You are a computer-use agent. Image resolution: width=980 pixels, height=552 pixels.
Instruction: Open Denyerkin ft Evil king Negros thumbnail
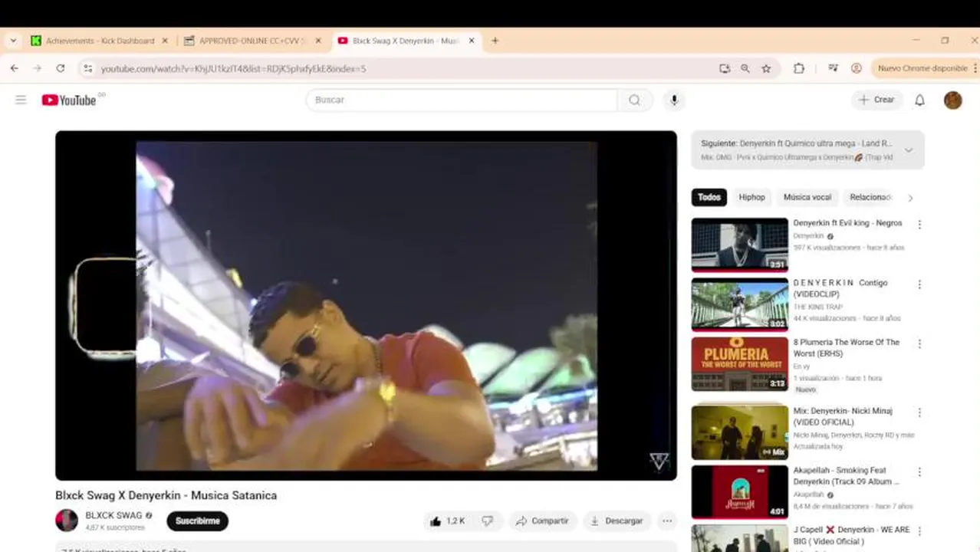pyautogui.click(x=740, y=245)
